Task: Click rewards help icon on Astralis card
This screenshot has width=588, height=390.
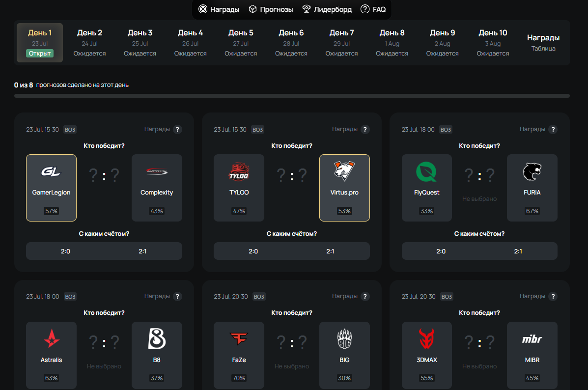Action: pos(177,296)
